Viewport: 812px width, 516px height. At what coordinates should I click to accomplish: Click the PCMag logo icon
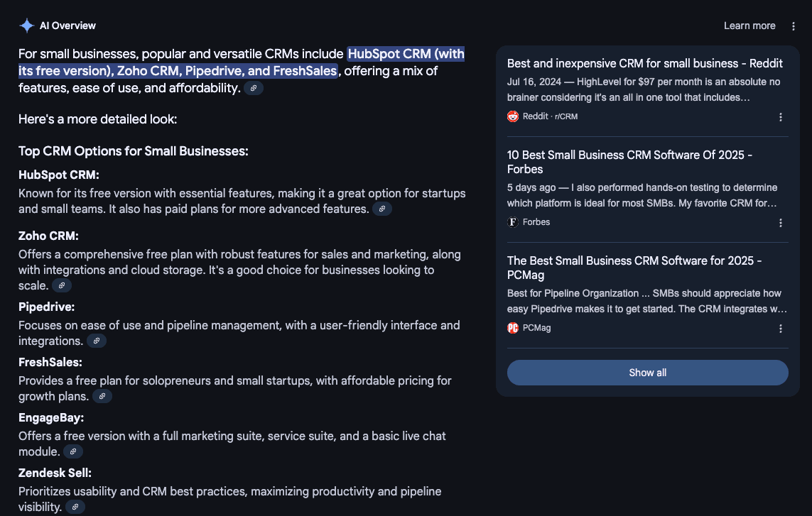[x=512, y=328]
